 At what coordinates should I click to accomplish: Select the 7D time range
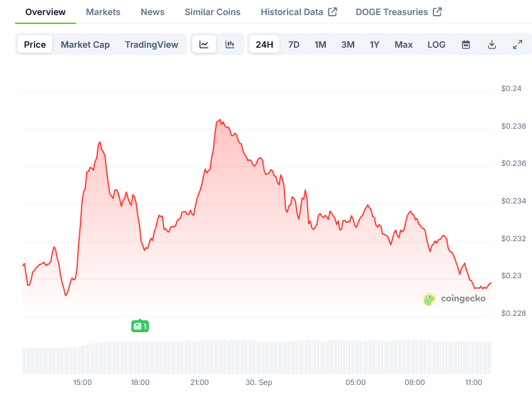tap(293, 45)
